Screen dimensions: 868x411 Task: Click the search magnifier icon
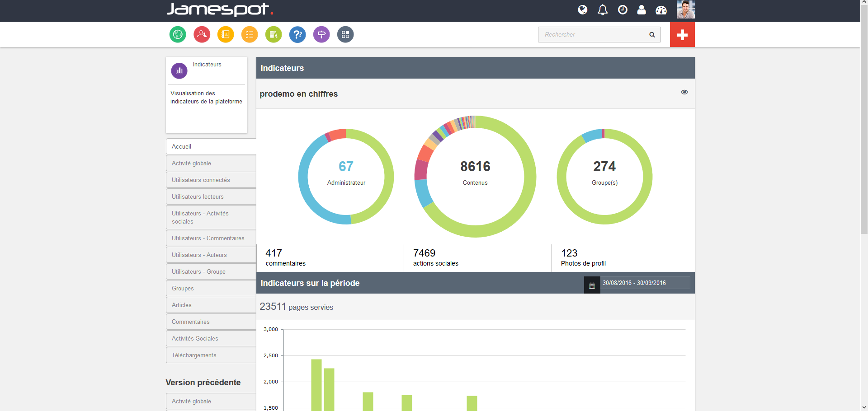click(652, 35)
